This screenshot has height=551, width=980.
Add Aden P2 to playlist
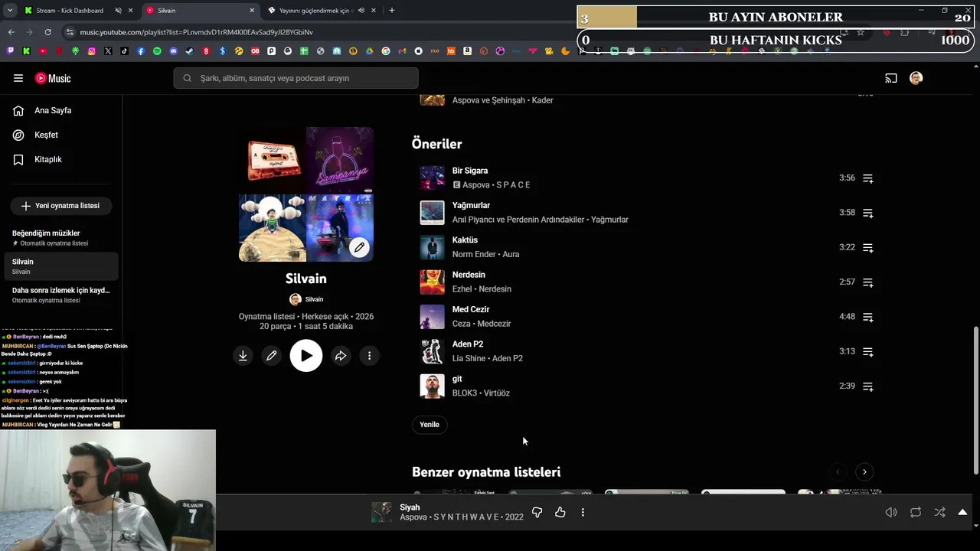[x=868, y=352]
